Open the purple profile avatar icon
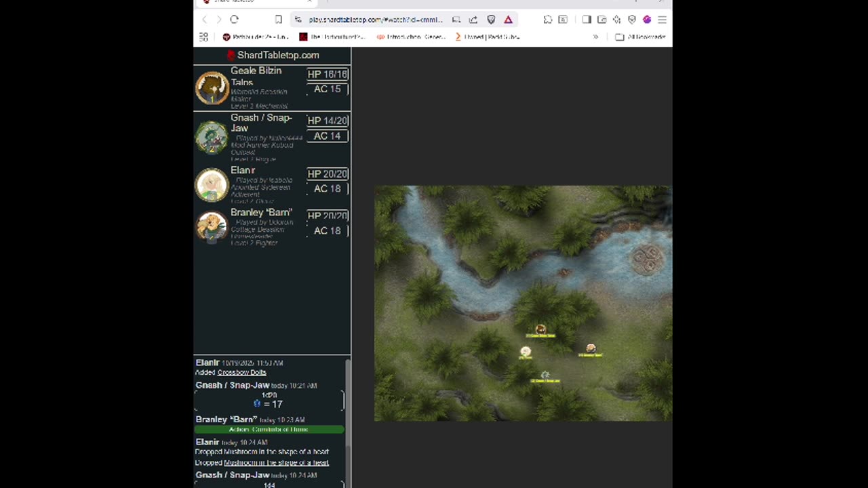This screenshot has height=488, width=868. (x=647, y=20)
